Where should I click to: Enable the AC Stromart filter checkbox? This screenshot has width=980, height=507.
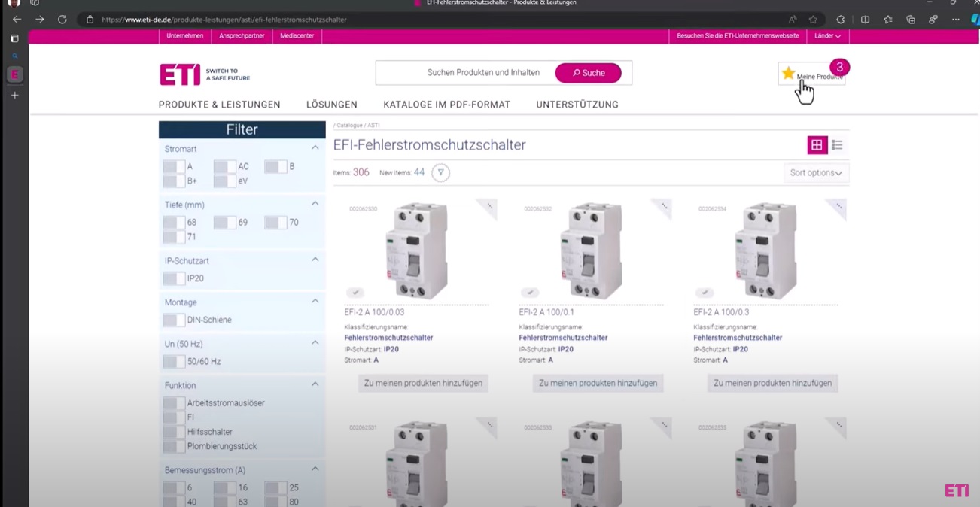pos(224,167)
